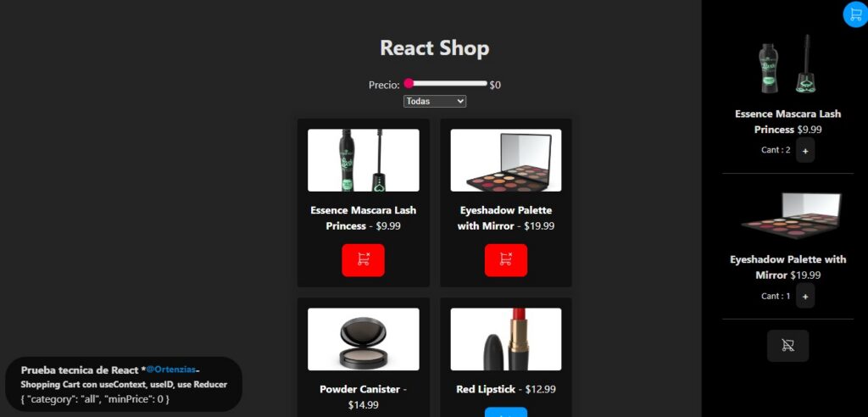Viewport: 868px width, 417px height.
Task: Remove Eyeshadow Palette from cart with red button
Action: coord(506,259)
